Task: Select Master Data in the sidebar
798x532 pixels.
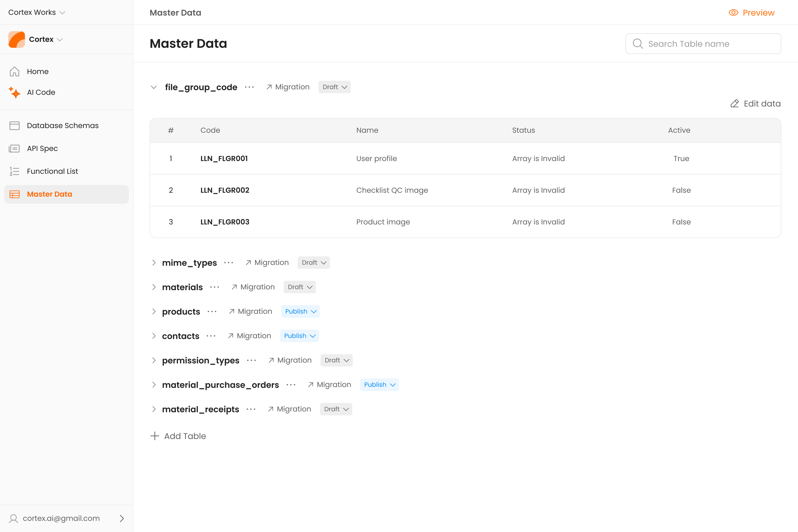Action: 50,194
